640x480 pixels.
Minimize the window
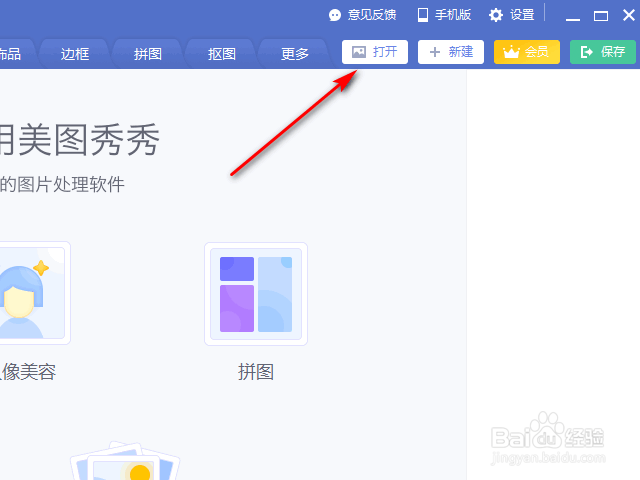(x=573, y=16)
